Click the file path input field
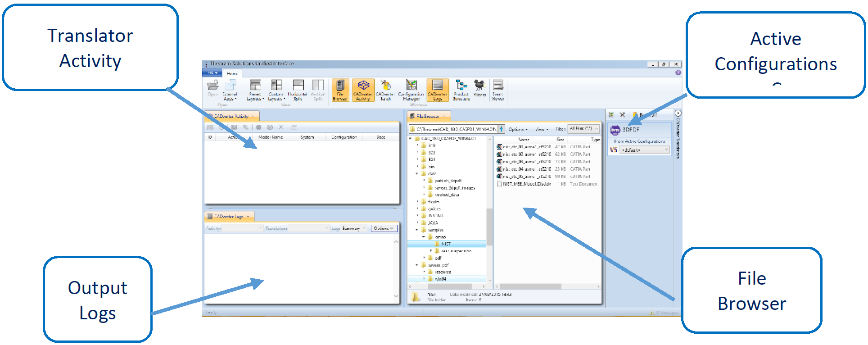The height and width of the screenshot is (345, 868). coord(453,129)
